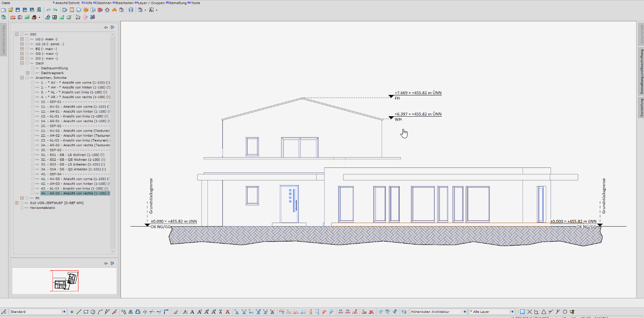Open the Bearbeiten menu

(x=123, y=3)
